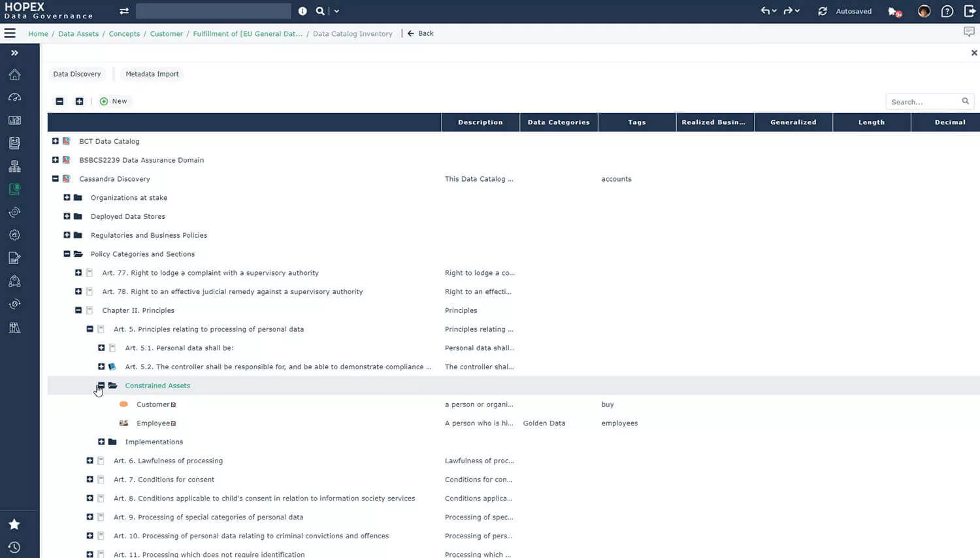
Task: Collapse the Constrained Assets folder
Action: pos(101,386)
